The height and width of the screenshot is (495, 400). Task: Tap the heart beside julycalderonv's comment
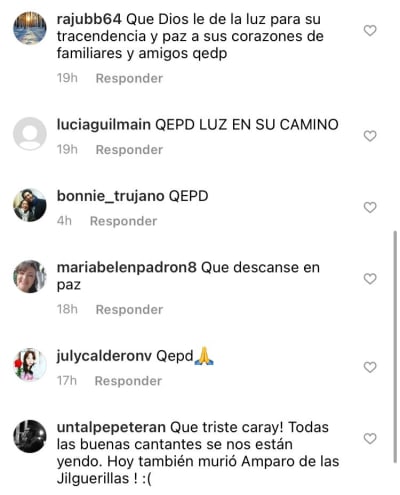[370, 367]
